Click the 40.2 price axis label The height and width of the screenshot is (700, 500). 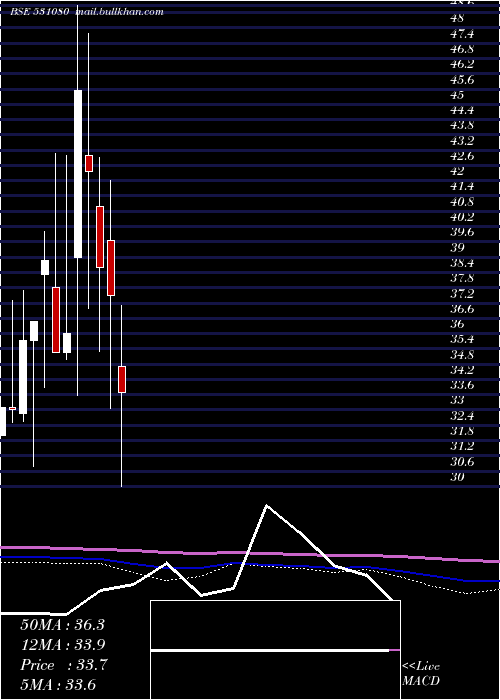462,217
